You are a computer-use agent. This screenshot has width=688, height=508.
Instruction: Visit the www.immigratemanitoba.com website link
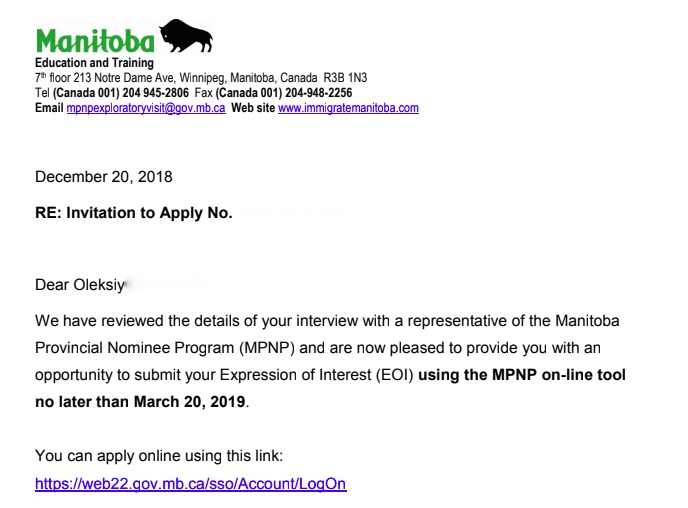pos(348,108)
